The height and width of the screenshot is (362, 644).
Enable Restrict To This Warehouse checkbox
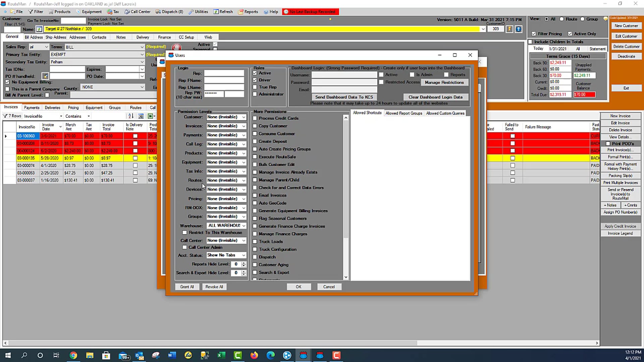184,232
